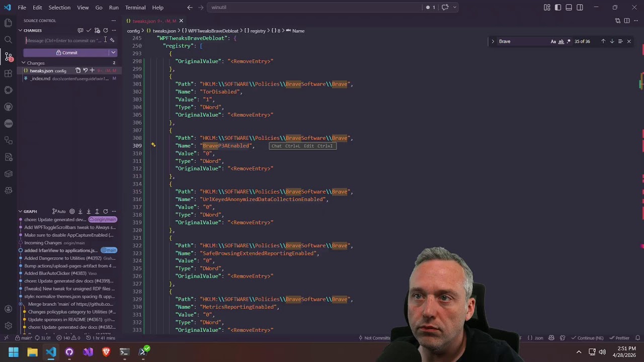Open the Selection menu
This screenshot has height=362, width=644.
click(59, 8)
